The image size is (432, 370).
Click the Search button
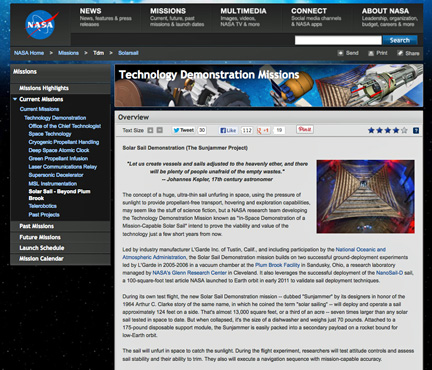pyautogui.click(x=400, y=40)
